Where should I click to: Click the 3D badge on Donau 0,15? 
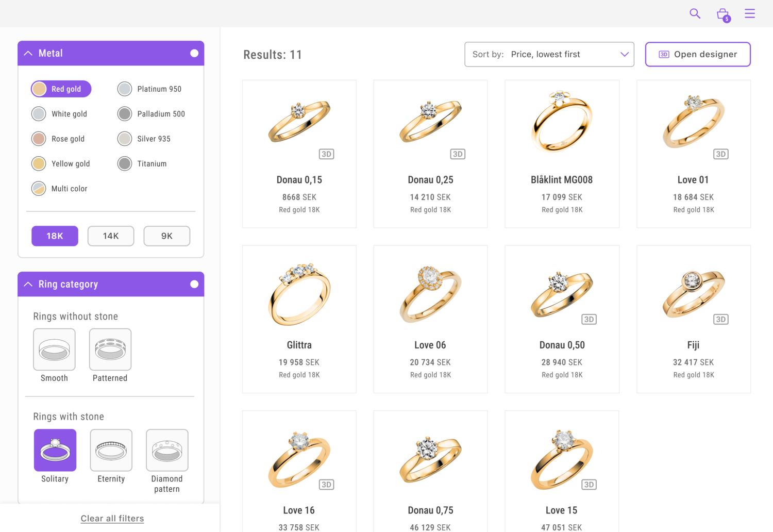pyautogui.click(x=326, y=154)
